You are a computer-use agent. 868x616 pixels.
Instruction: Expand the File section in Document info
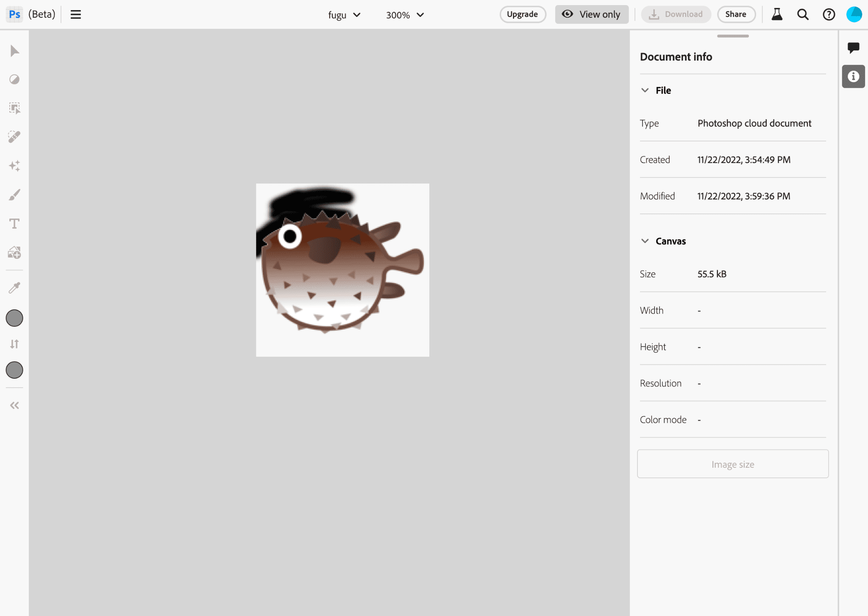(645, 90)
